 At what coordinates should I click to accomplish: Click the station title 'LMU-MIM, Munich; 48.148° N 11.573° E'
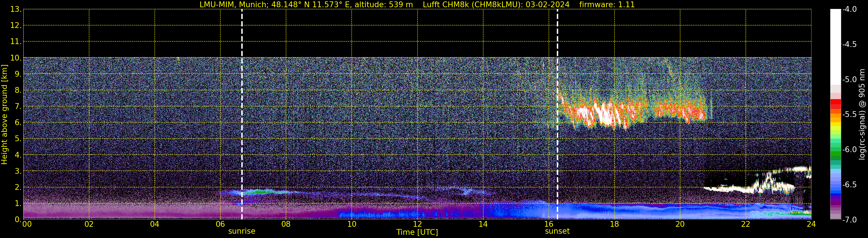275,5
